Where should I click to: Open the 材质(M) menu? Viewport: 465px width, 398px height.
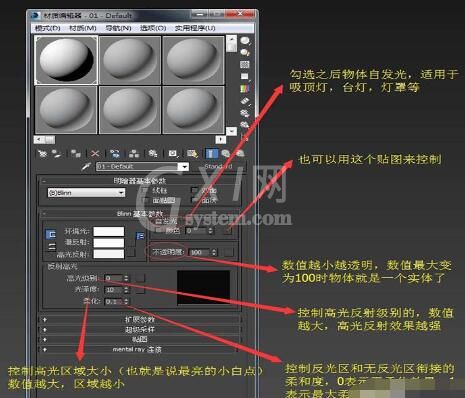[83, 28]
